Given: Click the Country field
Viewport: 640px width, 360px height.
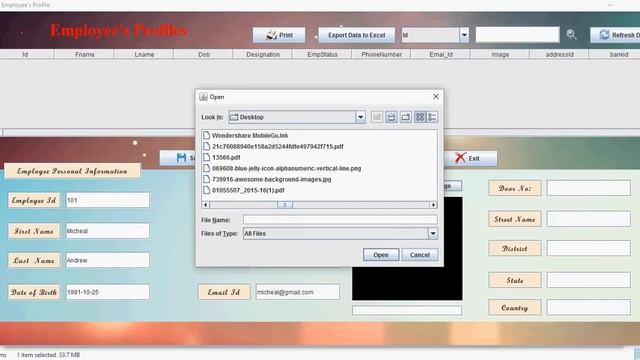Looking at the screenshot, I should 589,307.
